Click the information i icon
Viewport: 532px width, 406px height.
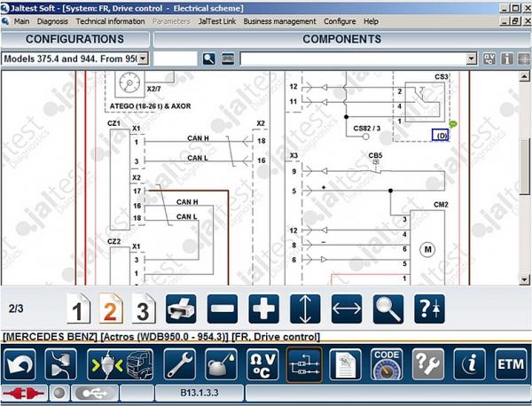[470, 364]
